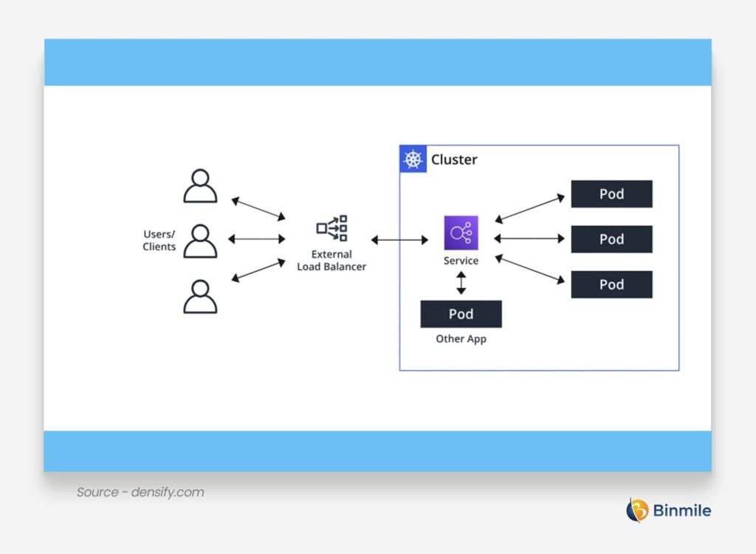Viewport: 756px width, 554px height.
Task: Click the Other App caption text
Action: [x=460, y=338]
